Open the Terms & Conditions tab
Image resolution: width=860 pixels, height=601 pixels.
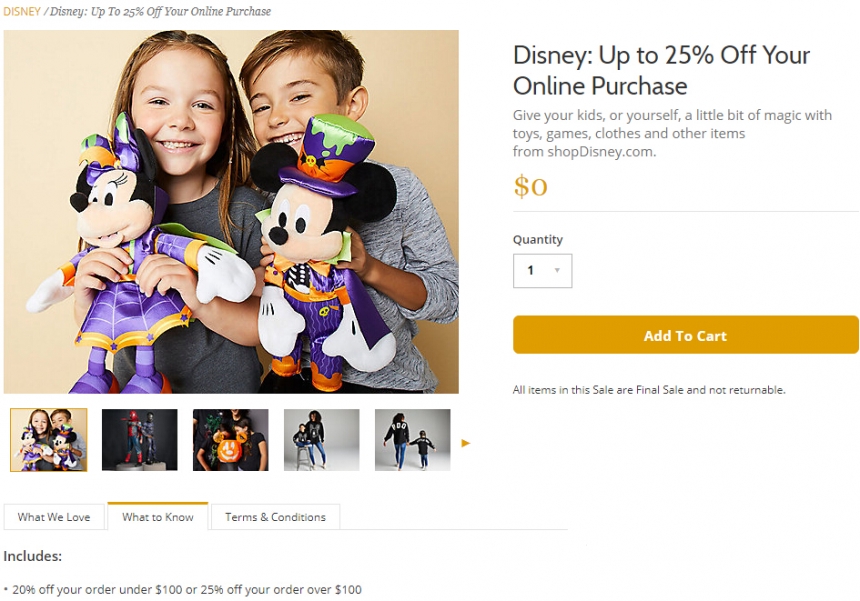[275, 517]
